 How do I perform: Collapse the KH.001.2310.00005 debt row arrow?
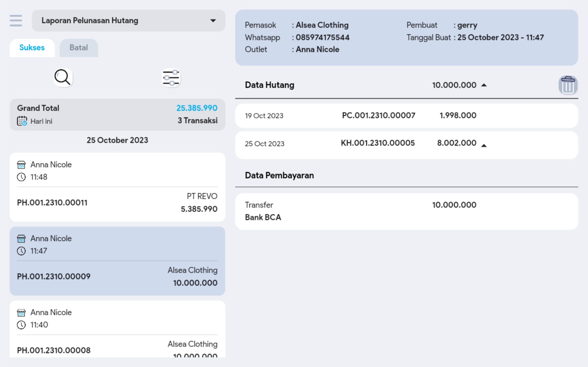(x=484, y=146)
